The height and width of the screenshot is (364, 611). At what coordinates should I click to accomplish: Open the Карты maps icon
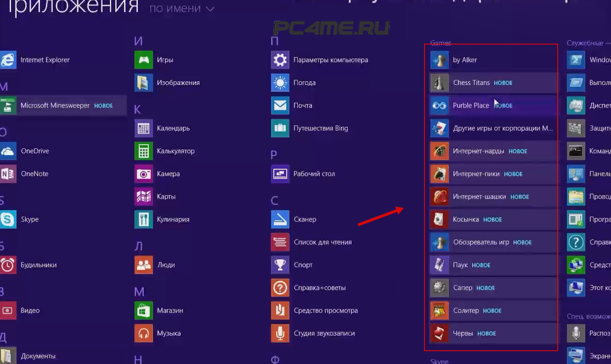[x=144, y=196]
